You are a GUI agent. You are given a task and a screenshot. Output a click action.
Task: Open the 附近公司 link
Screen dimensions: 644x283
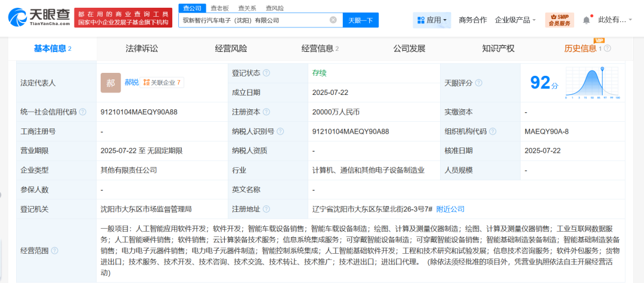tap(450, 209)
